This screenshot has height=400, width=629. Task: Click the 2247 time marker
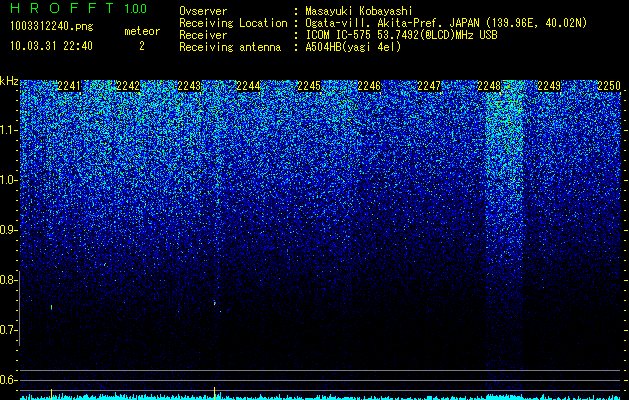pos(429,86)
